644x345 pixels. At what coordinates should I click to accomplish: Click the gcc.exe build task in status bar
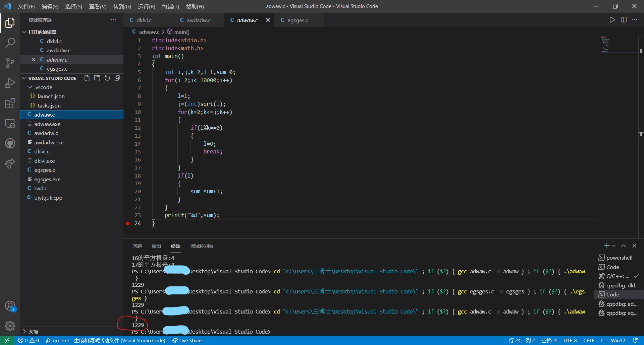point(105,340)
